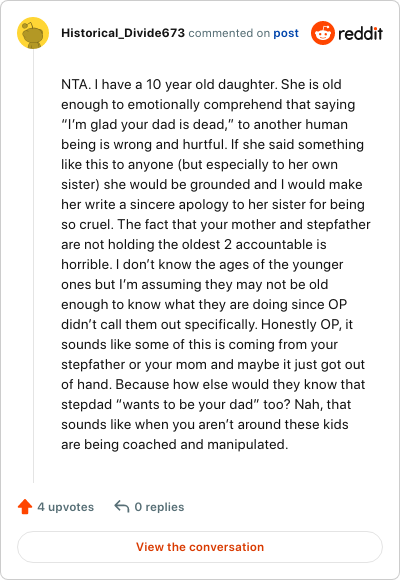Click the vertical comment thread line

(x=33, y=266)
